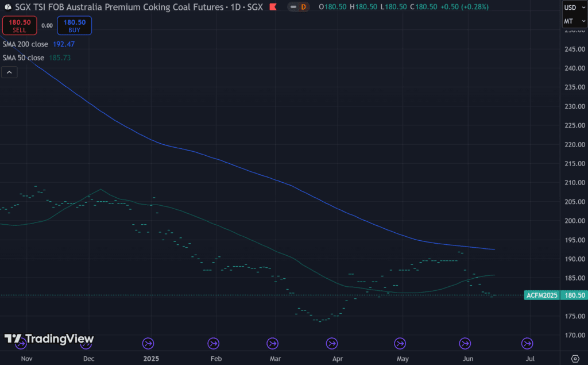Click the Nov label on time axis
588x365 pixels.
pyautogui.click(x=26, y=359)
